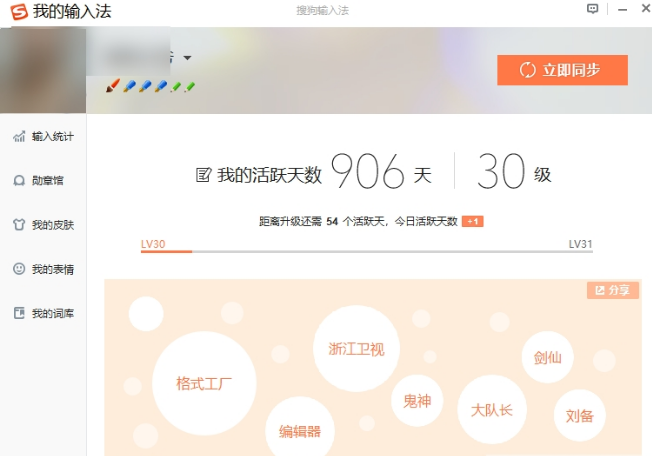Close the Sogou input window

646,8
